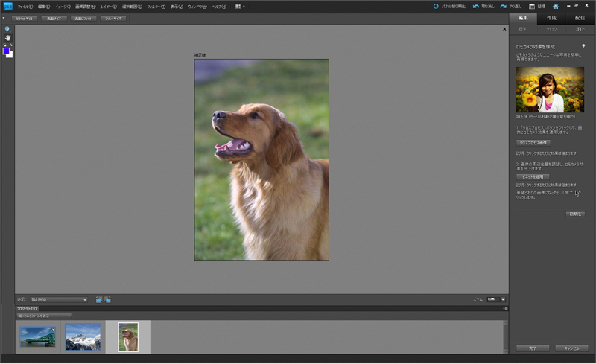Click the Redo arrow icon

503,6
